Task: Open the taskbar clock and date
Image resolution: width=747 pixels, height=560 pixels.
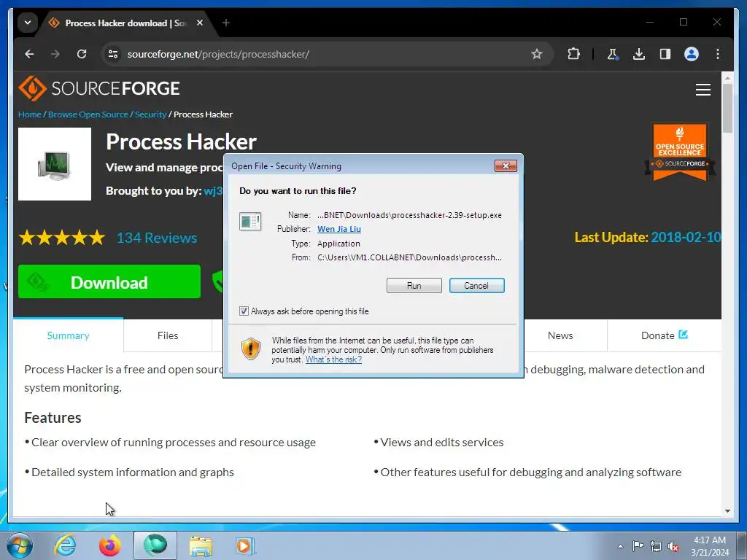Action: [710, 546]
